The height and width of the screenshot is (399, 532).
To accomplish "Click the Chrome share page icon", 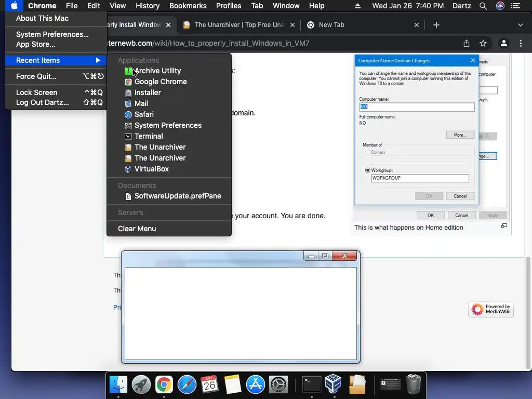I will [467, 43].
